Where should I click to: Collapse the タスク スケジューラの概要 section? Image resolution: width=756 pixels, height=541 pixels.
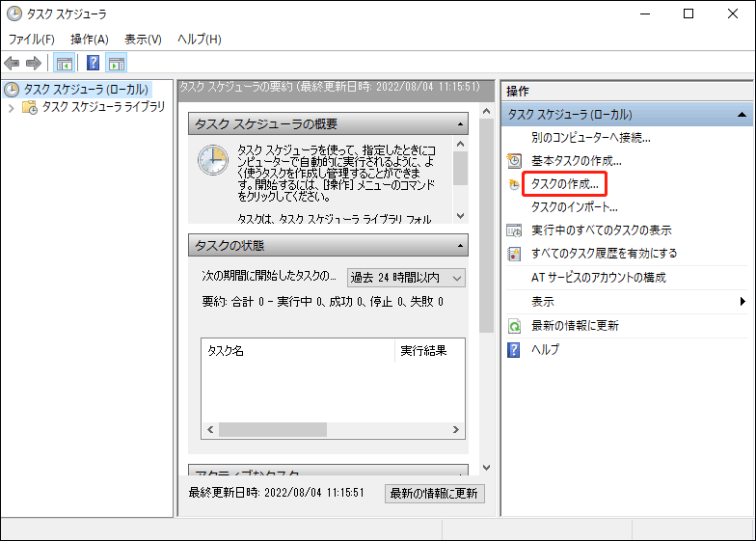point(460,124)
